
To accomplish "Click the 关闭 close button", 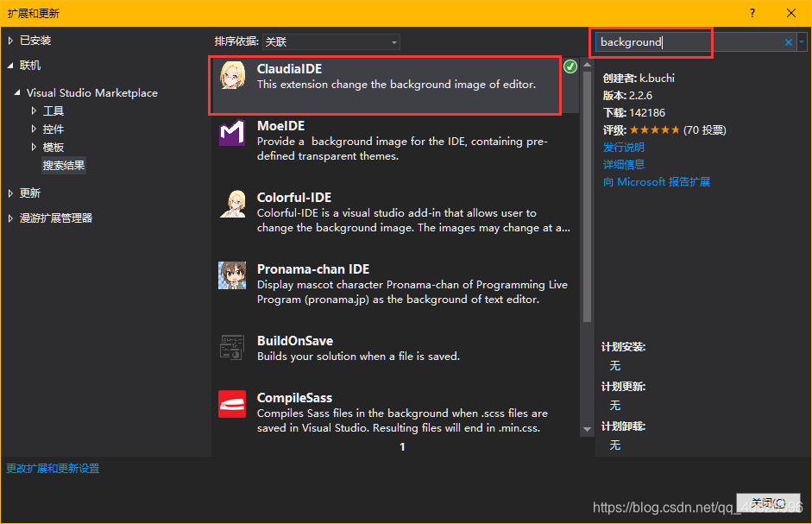I will tap(768, 502).
